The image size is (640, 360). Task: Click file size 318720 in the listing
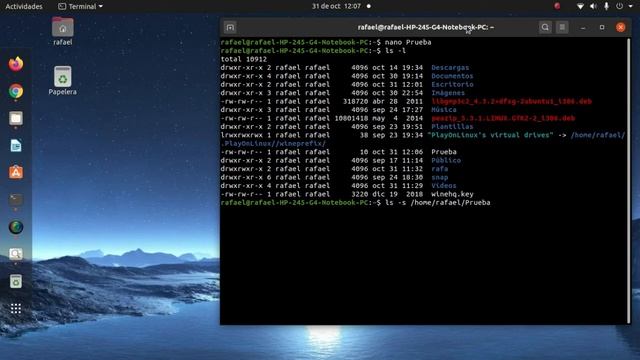pos(355,102)
